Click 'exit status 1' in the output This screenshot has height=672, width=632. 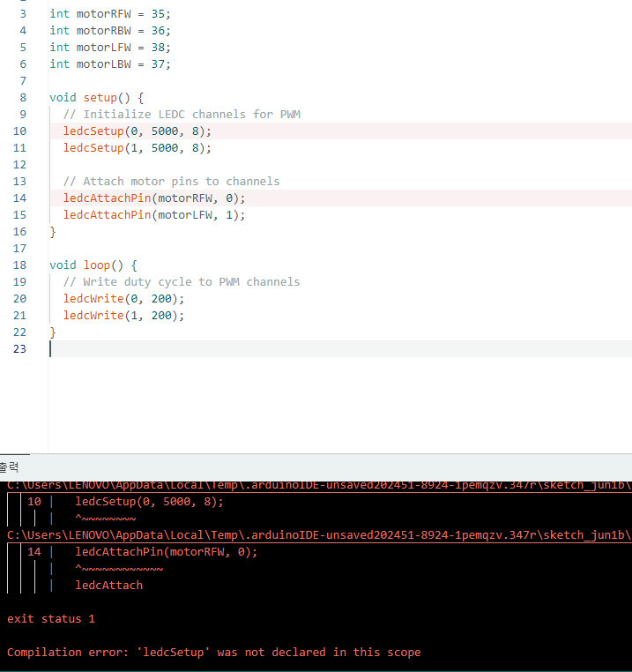pos(51,619)
